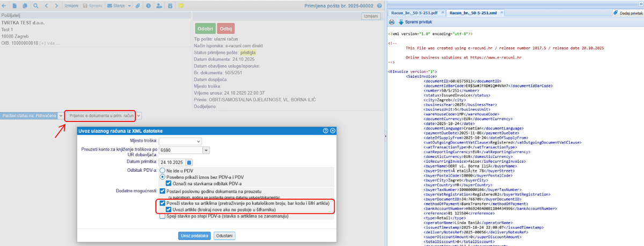
Task: Click the Spremi save toolbar button
Action: (92, 5)
